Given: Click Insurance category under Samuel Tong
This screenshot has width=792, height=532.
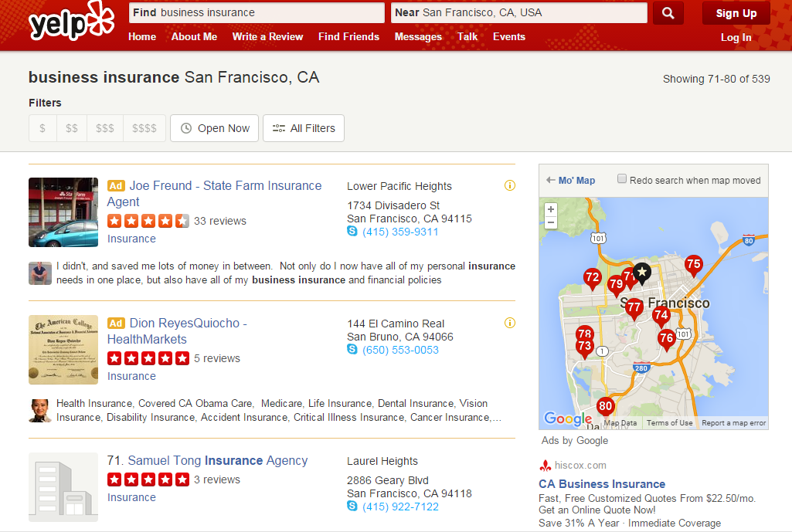Looking at the screenshot, I should pos(131,497).
